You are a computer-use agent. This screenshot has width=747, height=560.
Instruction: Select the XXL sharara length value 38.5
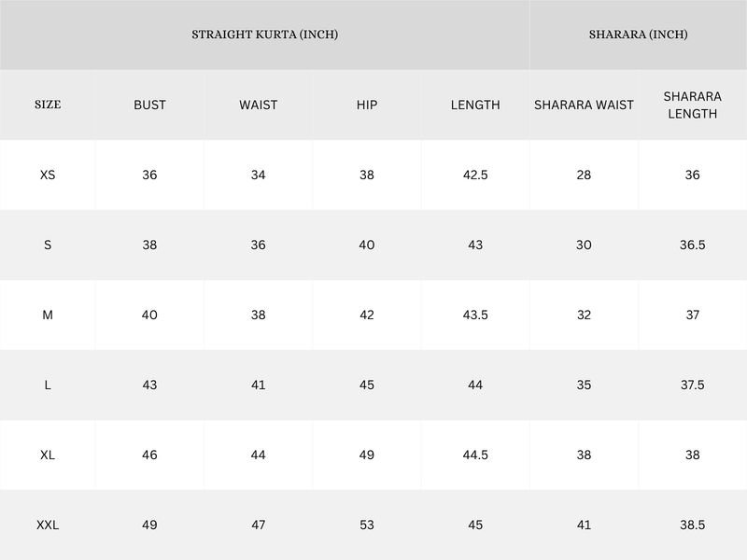coord(692,525)
